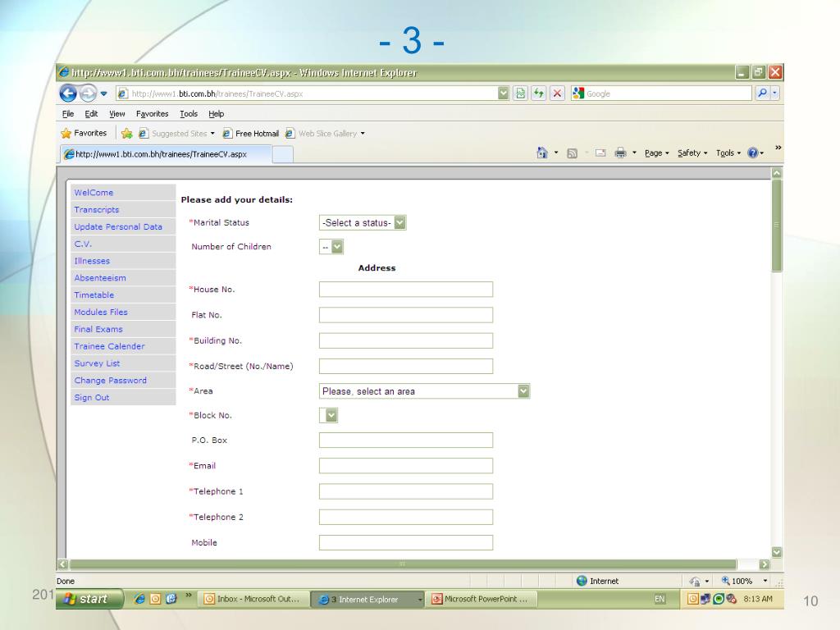Viewport: 840px width, 630px height.
Task: Open the Page command bar menu
Action: pos(657,153)
